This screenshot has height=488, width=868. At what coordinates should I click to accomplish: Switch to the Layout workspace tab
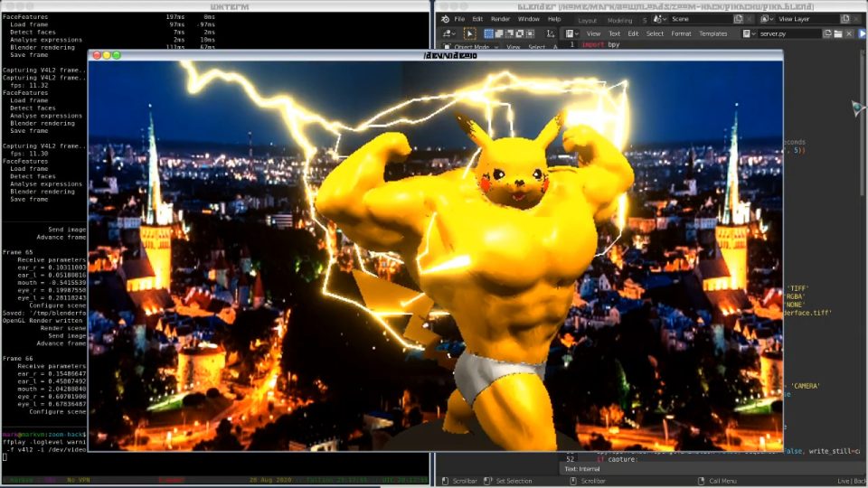click(588, 21)
